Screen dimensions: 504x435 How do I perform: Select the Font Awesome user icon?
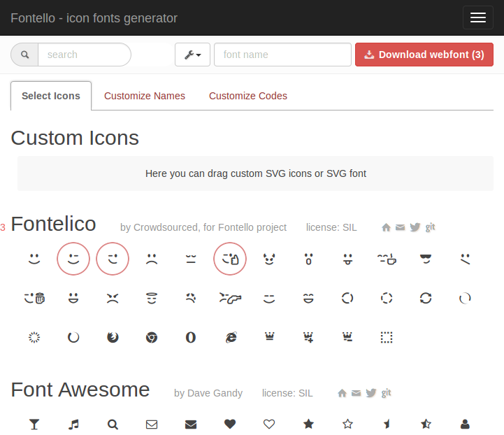pyautogui.click(x=465, y=425)
